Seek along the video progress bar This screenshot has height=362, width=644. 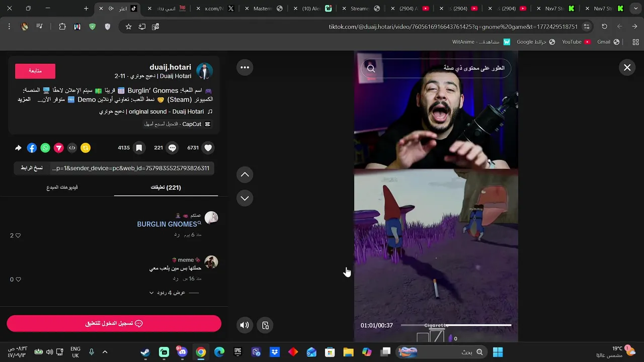point(456,325)
